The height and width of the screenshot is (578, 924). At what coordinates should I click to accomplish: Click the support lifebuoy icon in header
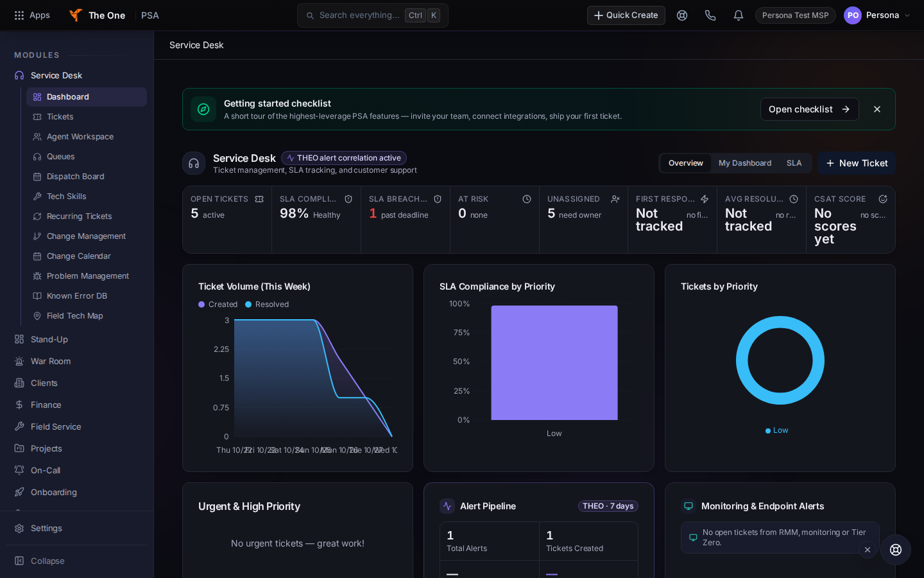[682, 15]
